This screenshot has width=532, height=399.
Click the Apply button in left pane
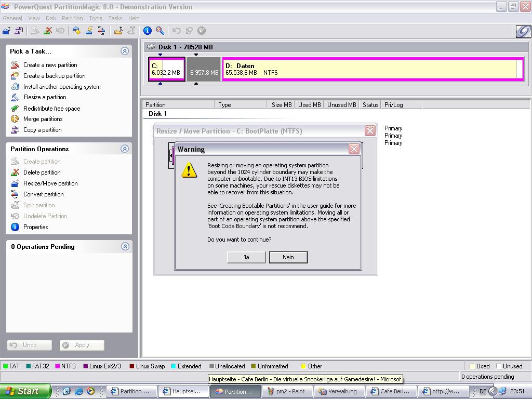click(82, 345)
